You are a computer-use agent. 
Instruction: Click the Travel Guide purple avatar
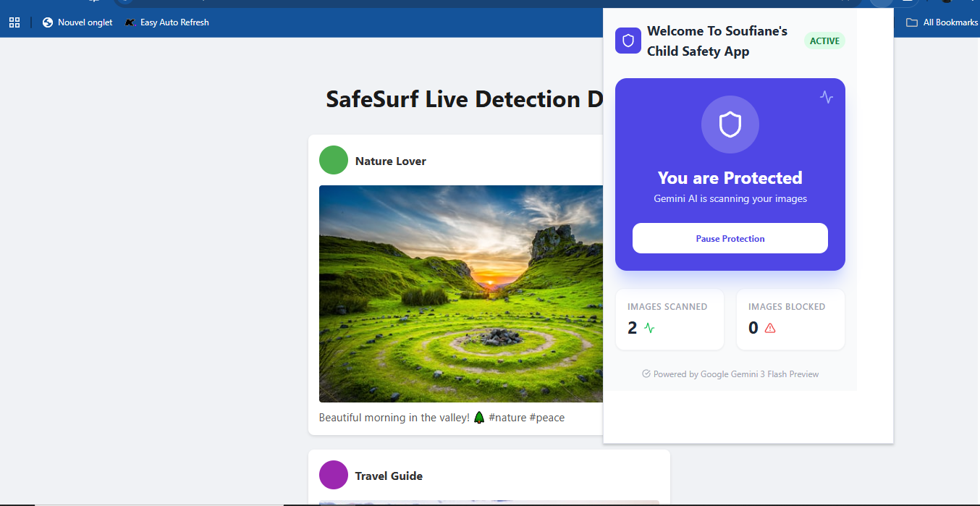[x=334, y=475]
